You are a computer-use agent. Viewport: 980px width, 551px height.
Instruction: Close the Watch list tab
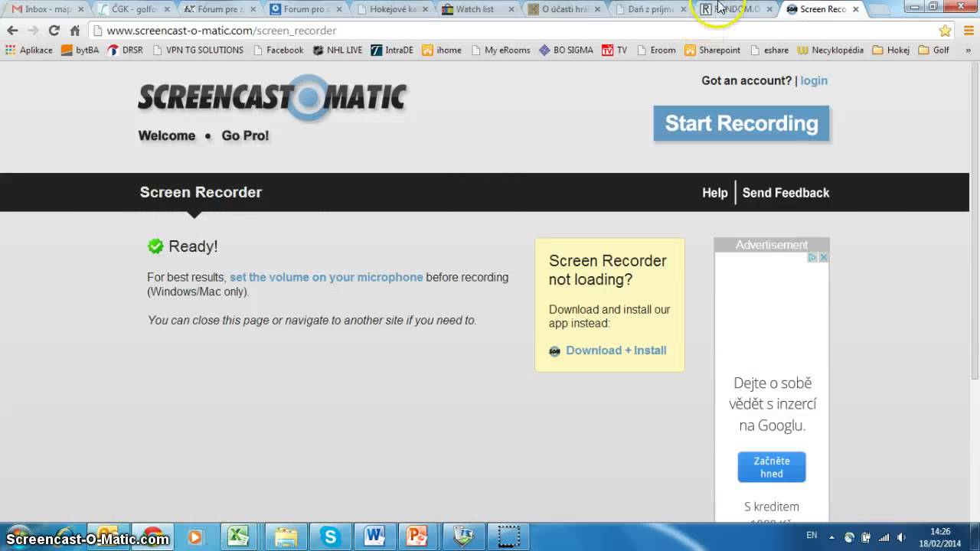click(511, 9)
